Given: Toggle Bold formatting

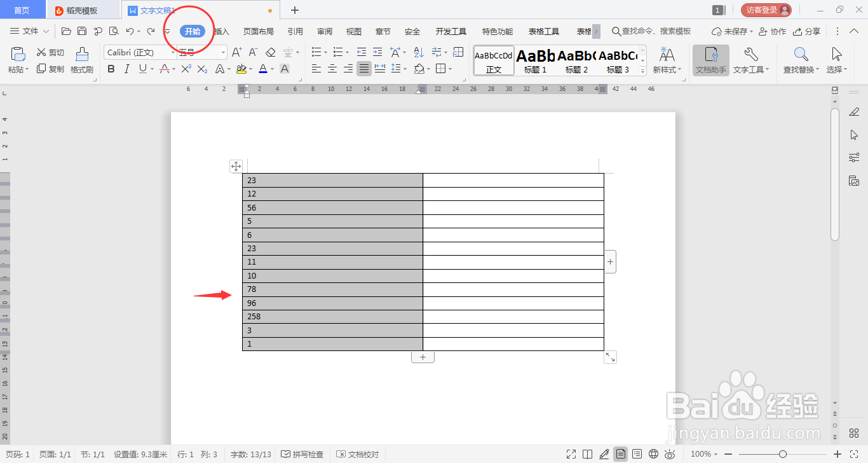Looking at the screenshot, I should click(x=111, y=69).
